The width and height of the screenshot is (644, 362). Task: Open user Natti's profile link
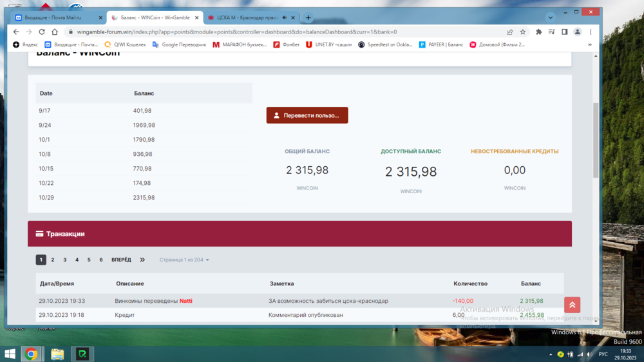click(185, 301)
